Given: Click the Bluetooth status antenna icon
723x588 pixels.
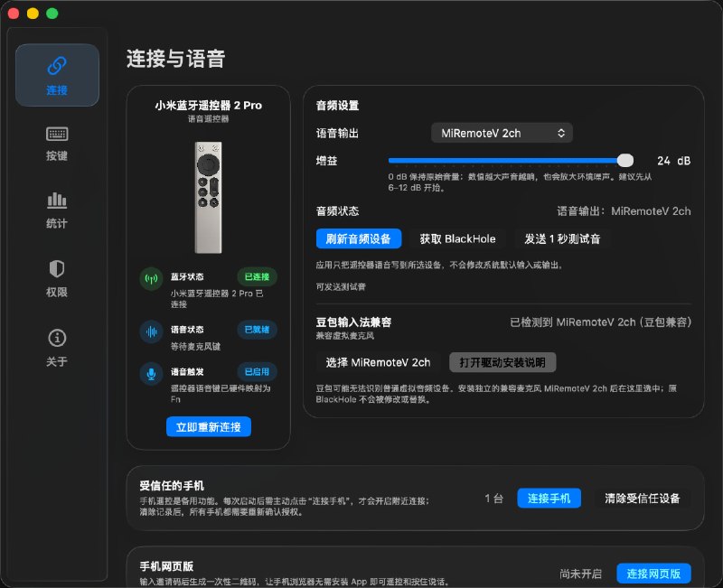Looking at the screenshot, I should [151, 279].
